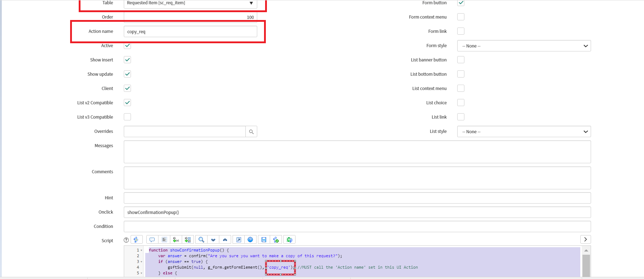Click the Action name input field
This screenshot has width=644, height=279.
click(x=190, y=31)
